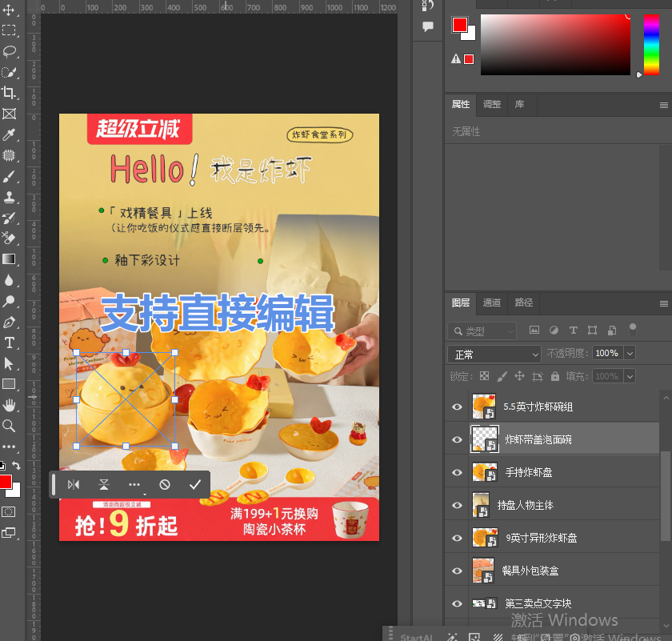The image size is (672, 641).
Task: Hide the 9英寸异形炸虾盘 layer
Action: 458,538
